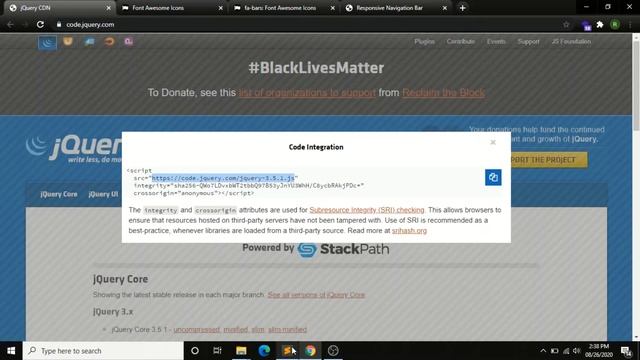
Task: Open OBS Studio from taskbar
Action: [x=333, y=351]
